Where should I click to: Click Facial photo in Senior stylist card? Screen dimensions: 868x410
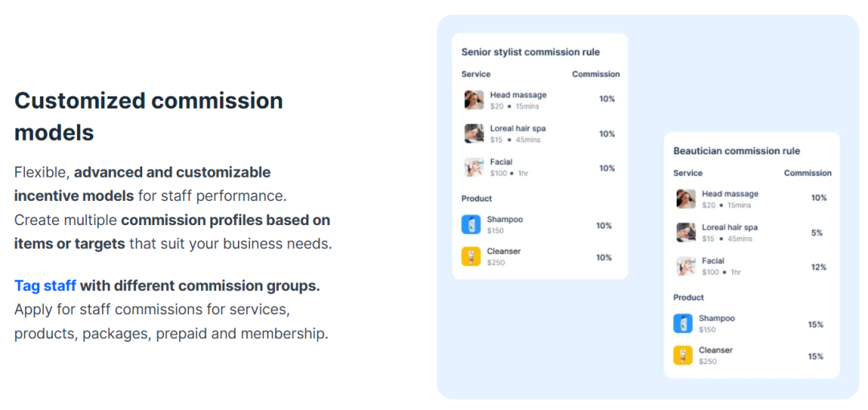[474, 167]
